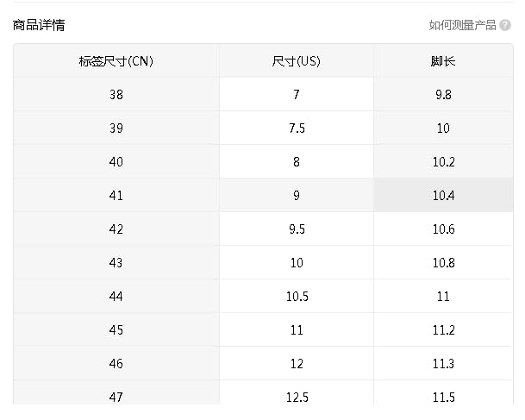This screenshot has height=420, width=525.
Task: Select US size 9.5 cell
Action: pos(297,229)
